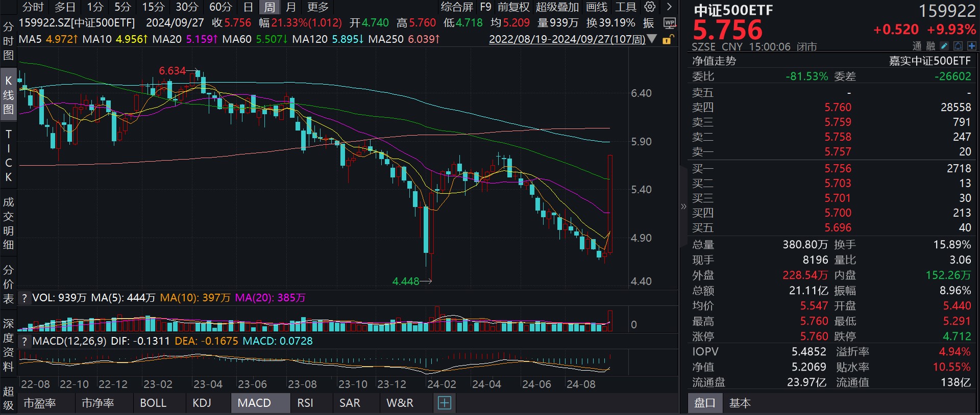This screenshot has height=415, width=980.
Task: Open the 深度资料 sidebar tab
Action: pyautogui.click(x=8, y=345)
